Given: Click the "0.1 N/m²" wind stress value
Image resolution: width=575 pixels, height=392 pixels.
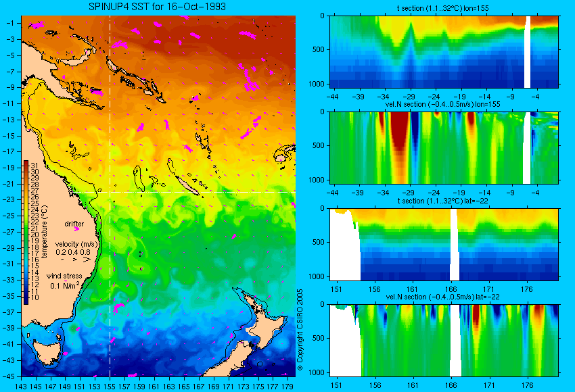Looking at the screenshot, I should tap(65, 285).
